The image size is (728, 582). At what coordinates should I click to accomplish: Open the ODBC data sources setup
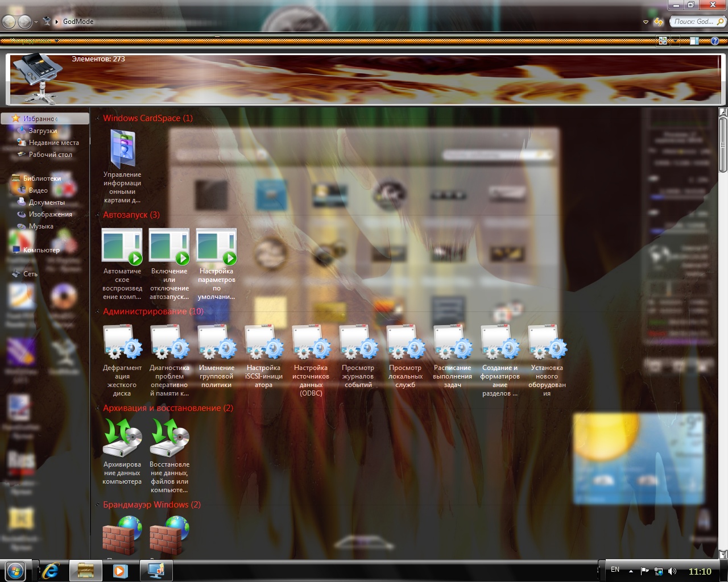click(311, 361)
